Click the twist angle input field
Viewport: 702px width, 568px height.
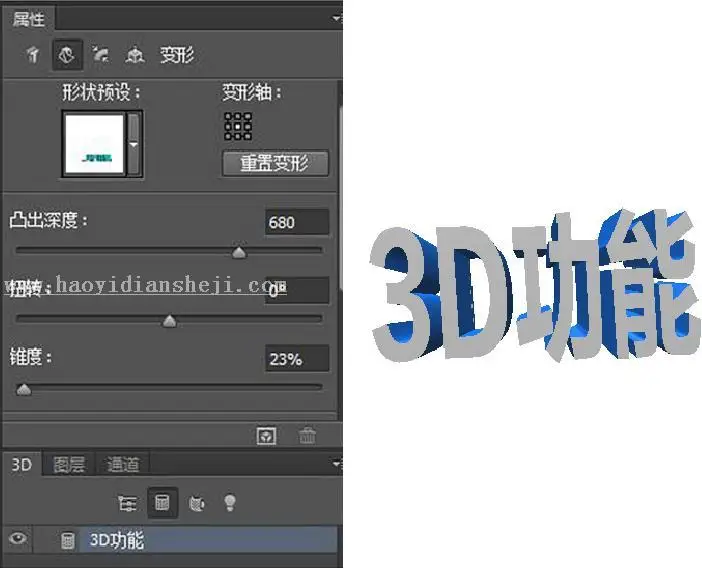pos(297,290)
